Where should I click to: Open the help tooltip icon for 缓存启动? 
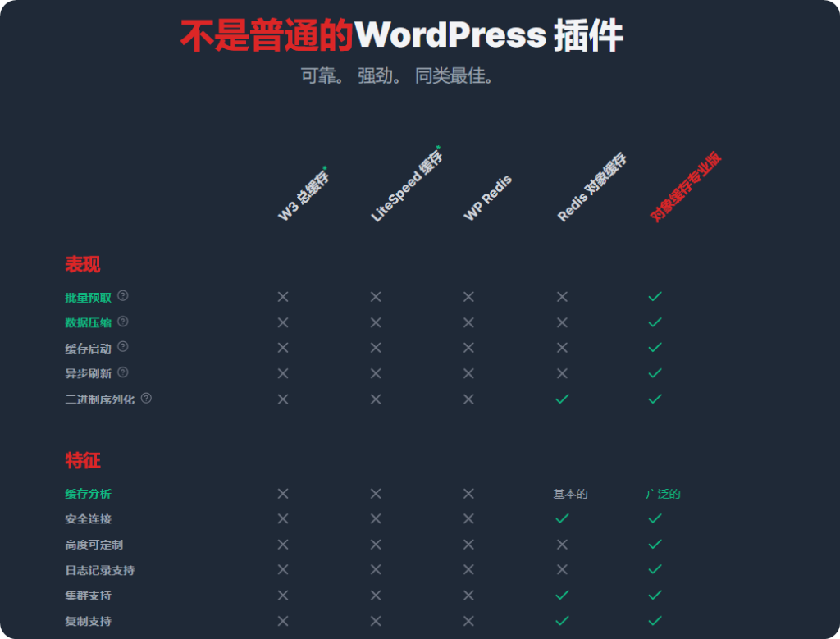(123, 347)
